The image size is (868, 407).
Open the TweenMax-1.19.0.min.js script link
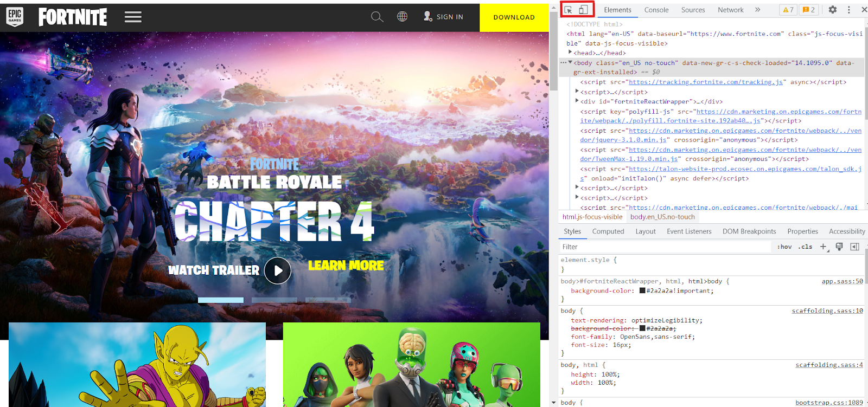[629, 159]
